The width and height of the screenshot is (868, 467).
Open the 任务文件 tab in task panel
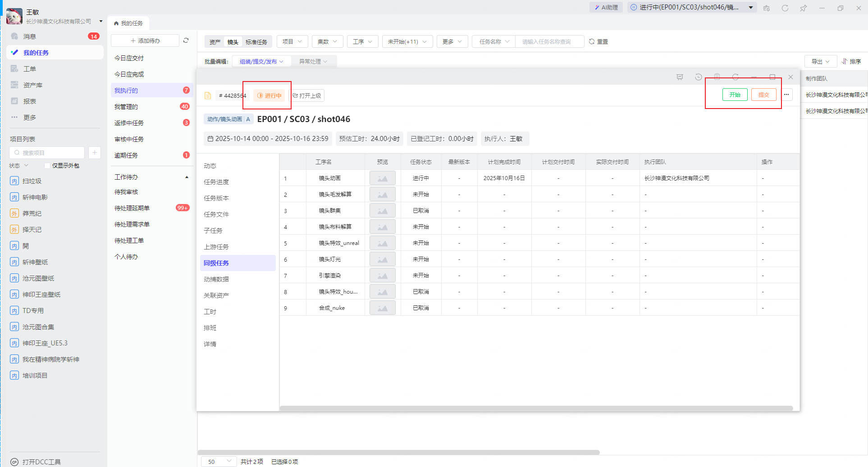coord(216,214)
